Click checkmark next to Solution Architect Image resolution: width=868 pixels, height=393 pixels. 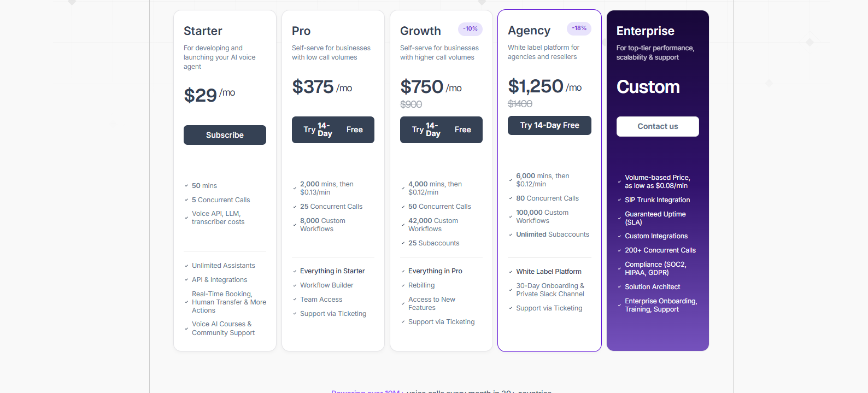(619, 287)
